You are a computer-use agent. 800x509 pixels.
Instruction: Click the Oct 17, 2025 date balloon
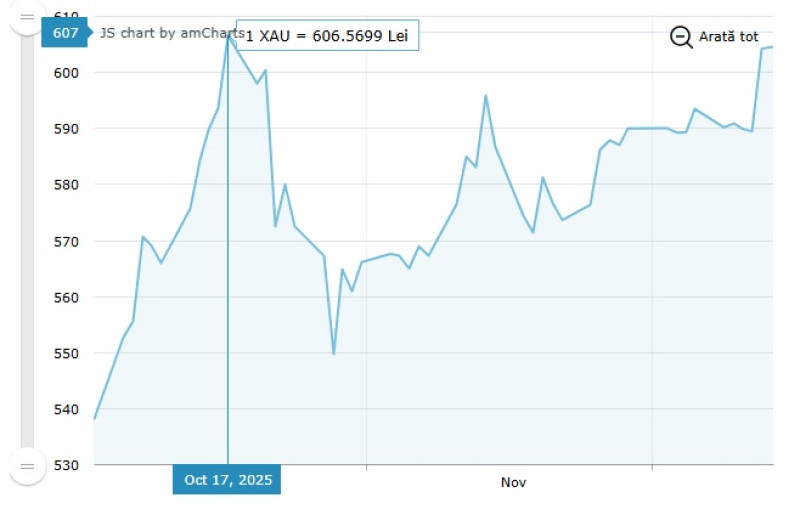227,480
